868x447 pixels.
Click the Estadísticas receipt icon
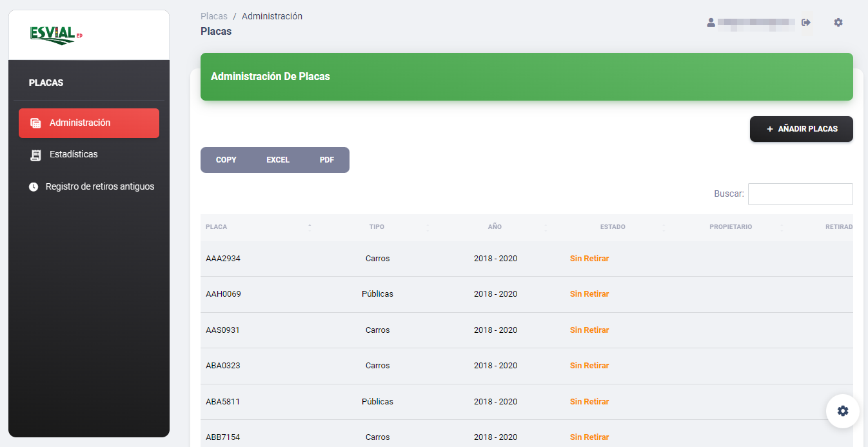pos(36,155)
